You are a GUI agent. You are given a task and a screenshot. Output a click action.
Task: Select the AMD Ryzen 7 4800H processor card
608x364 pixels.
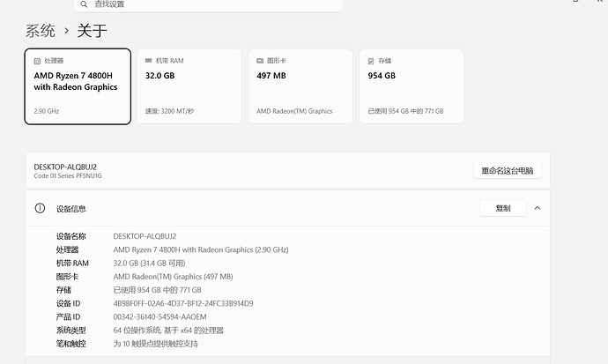tap(78, 86)
